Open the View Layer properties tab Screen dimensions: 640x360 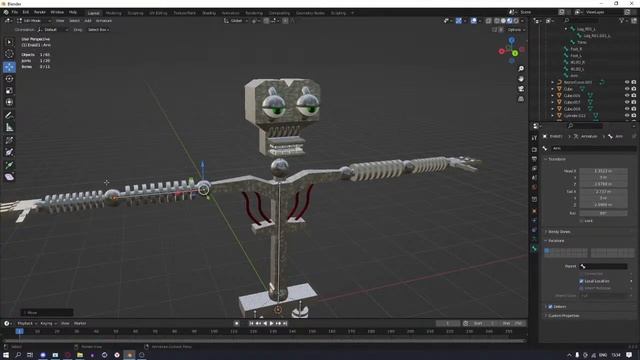click(534, 169)
